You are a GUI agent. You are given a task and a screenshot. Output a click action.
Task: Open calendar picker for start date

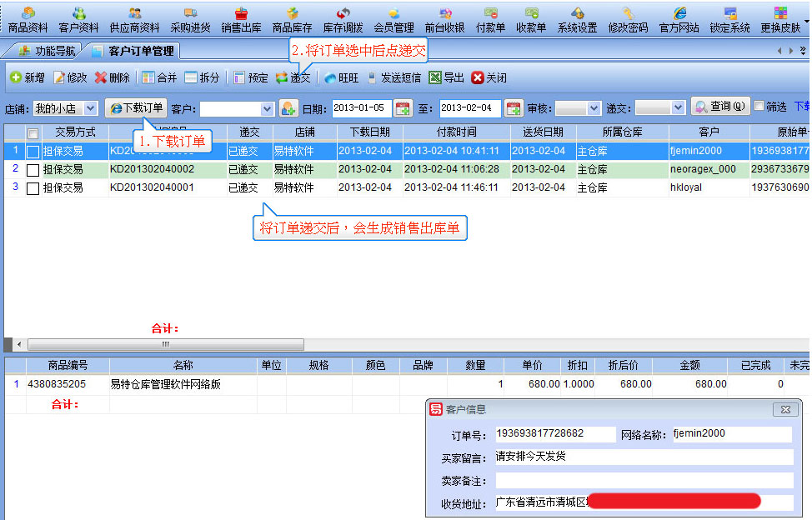[403, 108]
